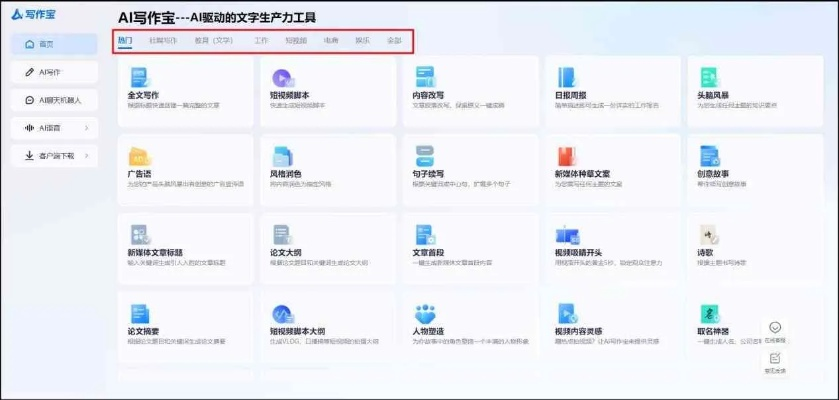Go to 首页 in sidebar

tap(54, 44)
